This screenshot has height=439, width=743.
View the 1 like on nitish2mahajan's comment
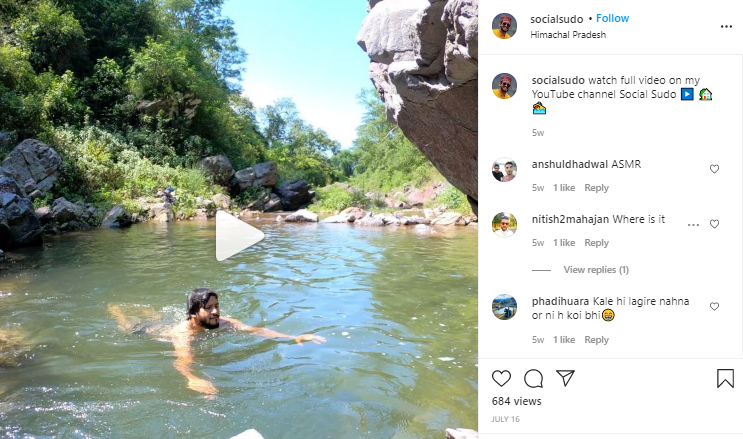point(564,243)
